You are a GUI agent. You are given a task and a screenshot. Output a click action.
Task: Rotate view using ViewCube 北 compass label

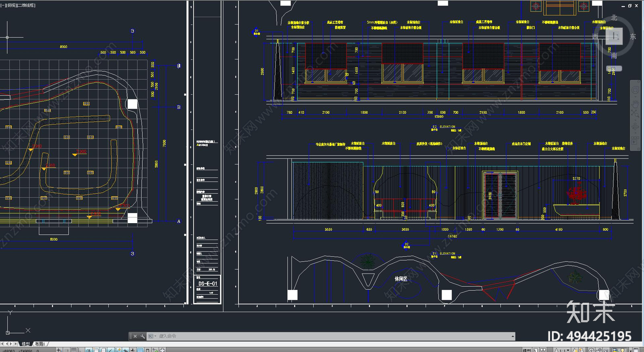(x=614, y=18)
